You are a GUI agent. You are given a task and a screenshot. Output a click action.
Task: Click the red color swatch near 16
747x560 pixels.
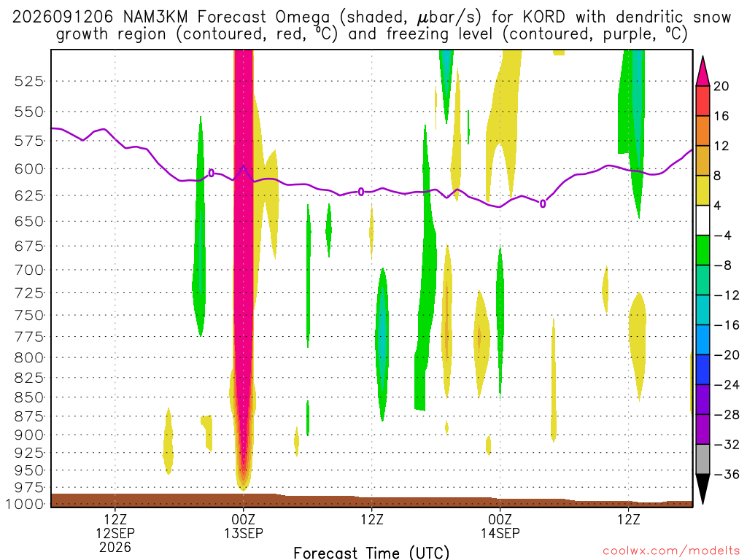coord(703,101)
